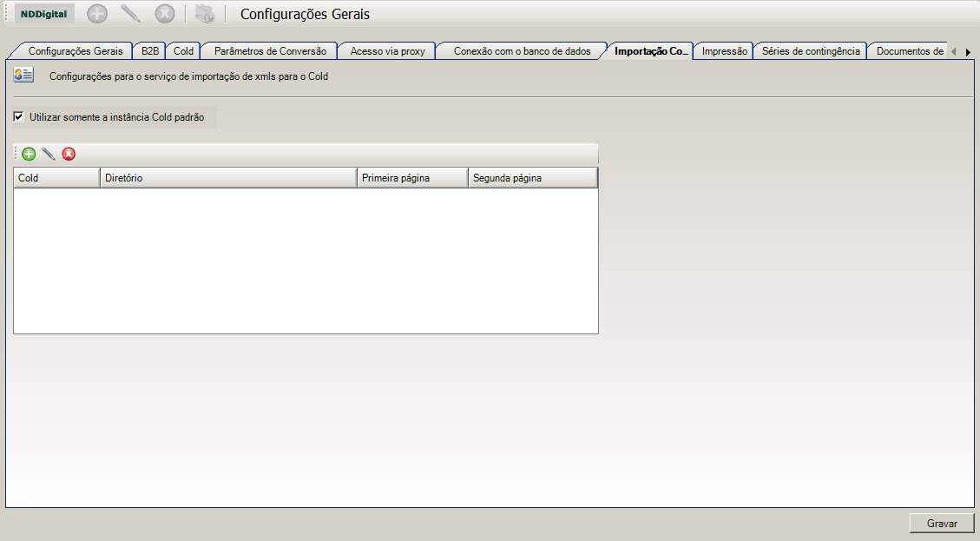
Task: Click the green add Cold entry icon
Action: (29, 154)
